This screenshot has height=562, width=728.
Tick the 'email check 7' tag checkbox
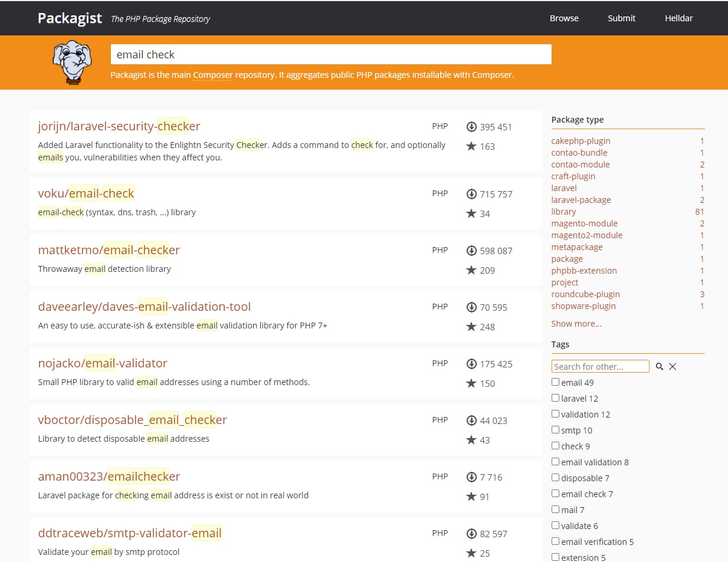click(x=555, y=494)
